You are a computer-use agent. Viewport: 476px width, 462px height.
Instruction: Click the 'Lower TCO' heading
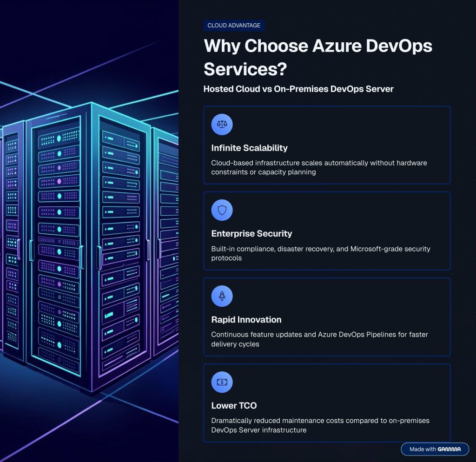pyautogui.click(x=234, y=406)
